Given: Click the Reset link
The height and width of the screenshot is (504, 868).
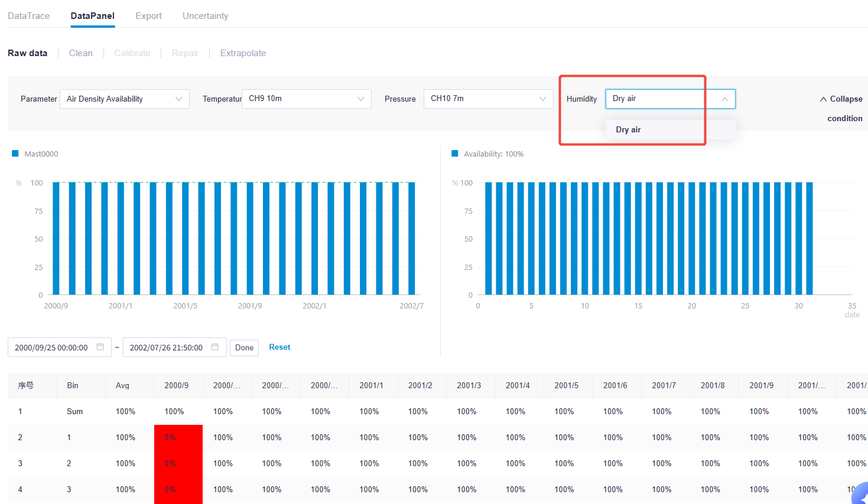Looking at the screenshot, I should click(x=279, y=347).
